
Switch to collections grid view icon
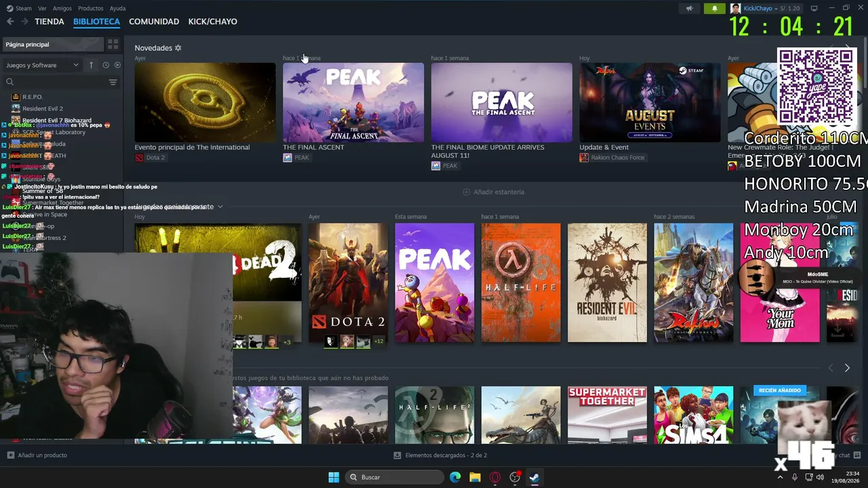pos(113,44)
